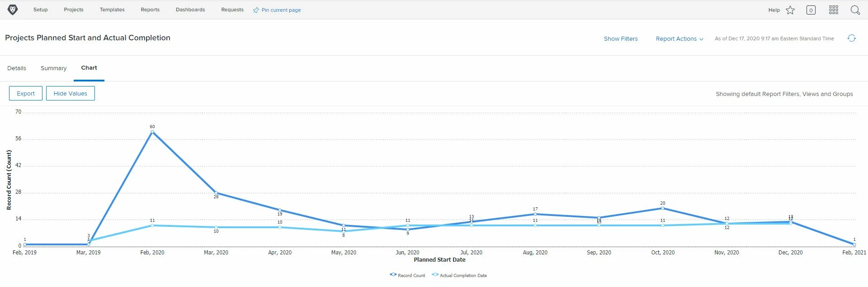Open the main menu grid icon

point(834,10)
